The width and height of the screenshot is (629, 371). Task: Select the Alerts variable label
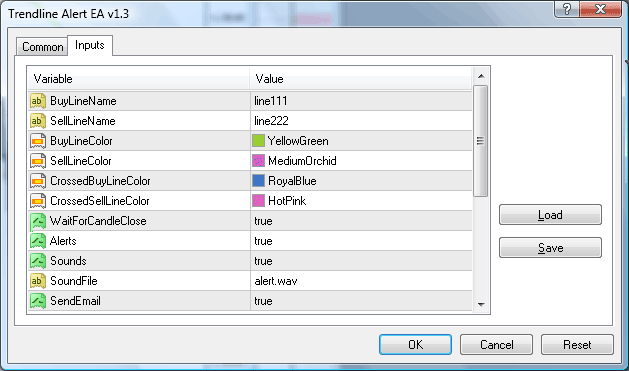(63, 241)
